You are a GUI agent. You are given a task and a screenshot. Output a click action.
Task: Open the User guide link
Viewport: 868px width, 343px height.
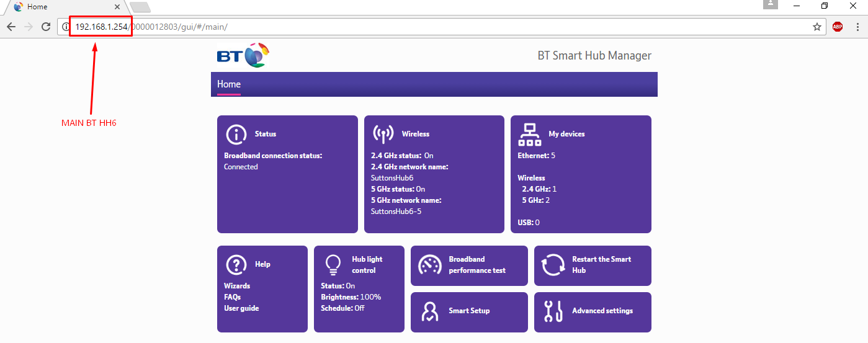[x=241, y=308]
